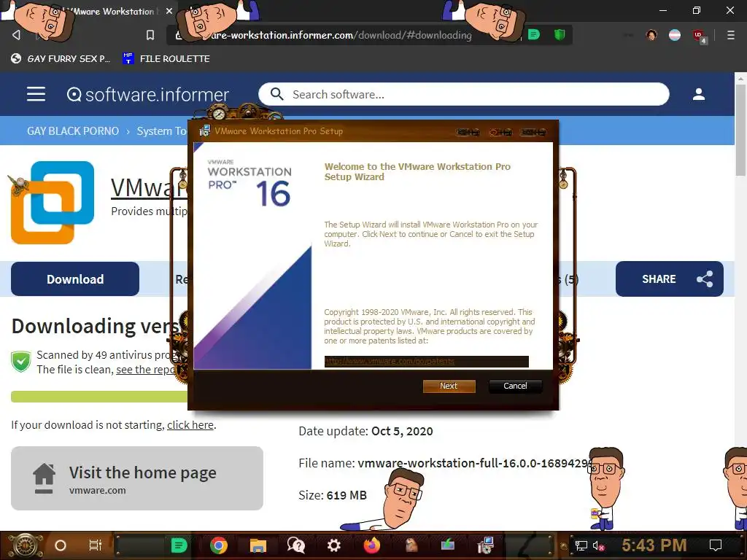Click Next in VMware Setup wizard
The image size is (747, 560).
coord(449,386)
